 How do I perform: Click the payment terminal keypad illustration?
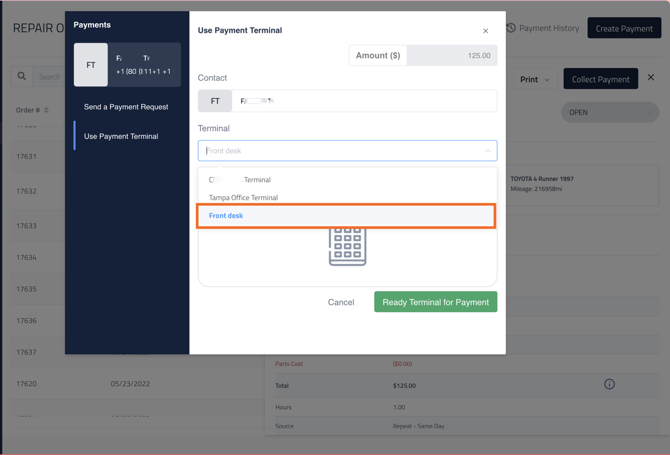(347, 246)
